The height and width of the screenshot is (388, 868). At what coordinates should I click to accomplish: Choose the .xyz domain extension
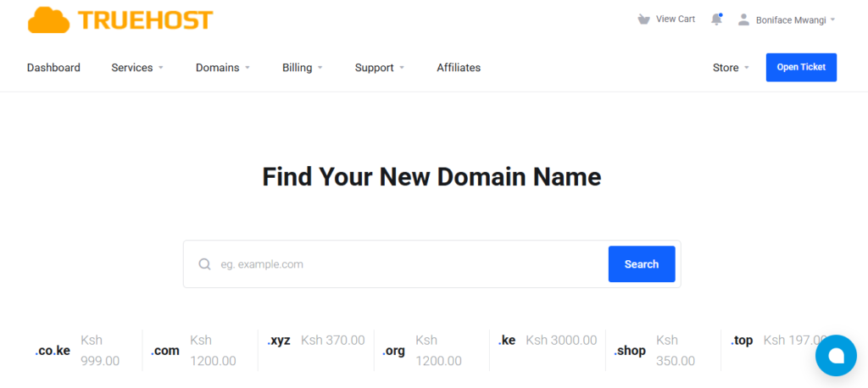(279, 341)
